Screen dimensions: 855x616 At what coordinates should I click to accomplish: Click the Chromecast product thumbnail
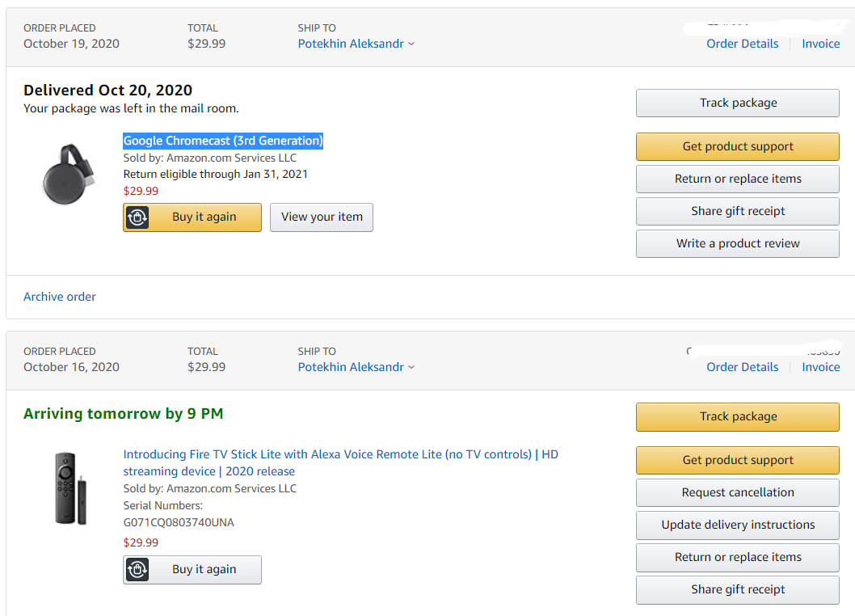(x=68, y=175)
